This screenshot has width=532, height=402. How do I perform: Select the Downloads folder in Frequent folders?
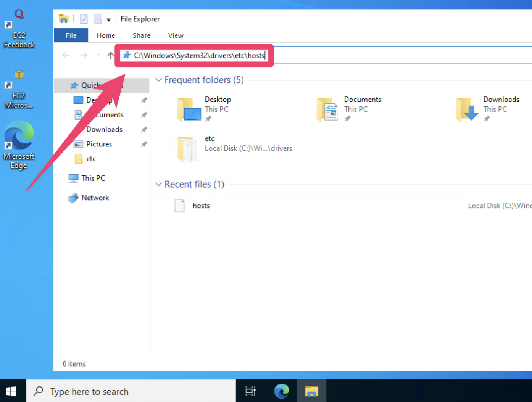pyautogui.click(x=467, y=109)
